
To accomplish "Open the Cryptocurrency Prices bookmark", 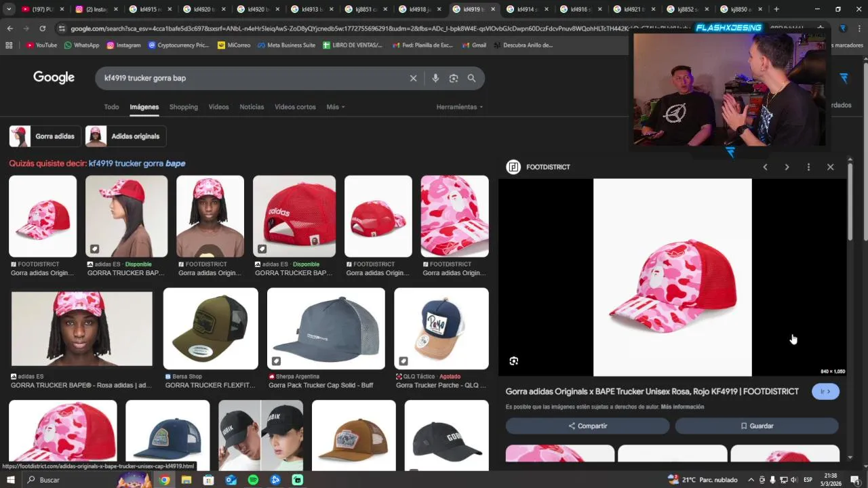I will 178,45.
